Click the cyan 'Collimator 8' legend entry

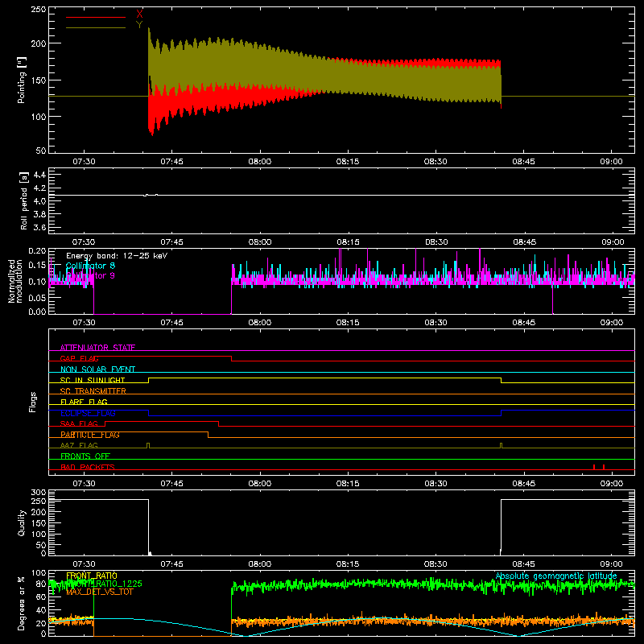pos(90,266)
